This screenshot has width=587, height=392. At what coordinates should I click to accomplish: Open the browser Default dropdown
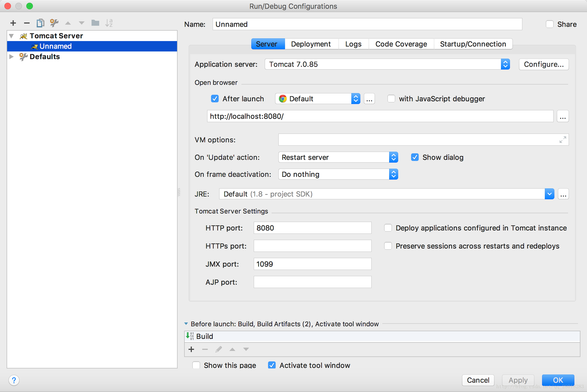point(318,99)
